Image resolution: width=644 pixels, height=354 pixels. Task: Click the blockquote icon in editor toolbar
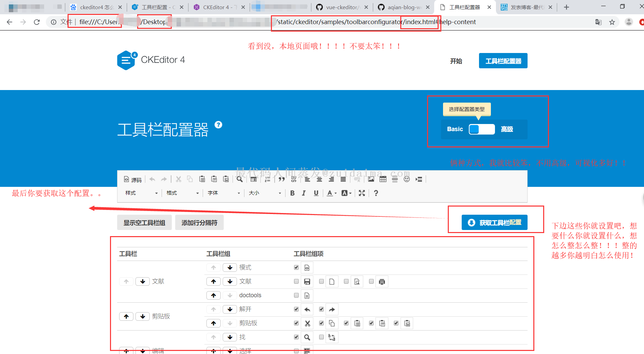tap(281, 179)
